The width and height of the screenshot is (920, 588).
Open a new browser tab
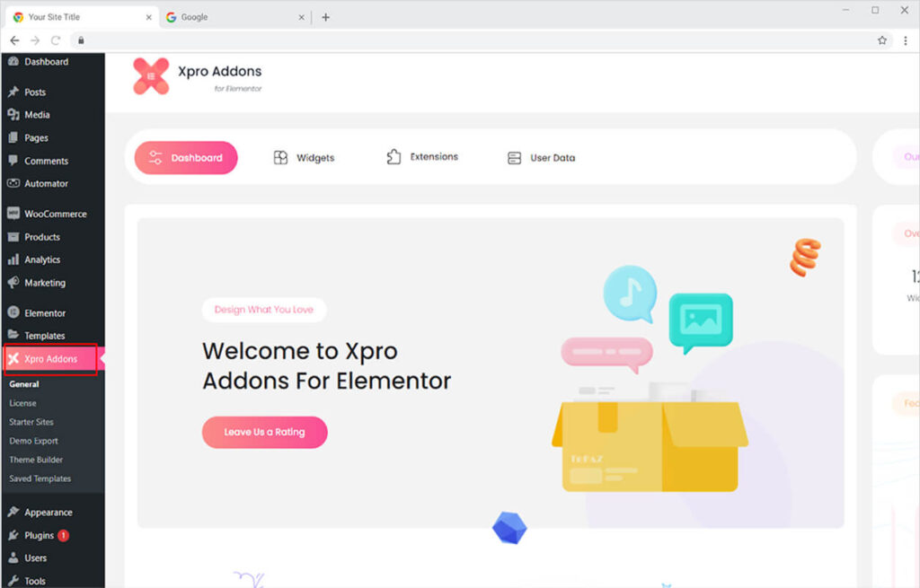coord(325,17)
